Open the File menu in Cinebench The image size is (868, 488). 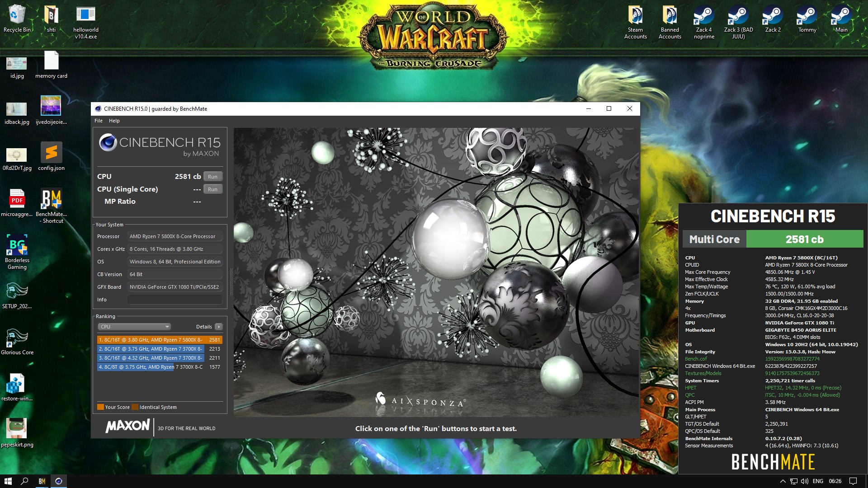(x=99, y=121)
